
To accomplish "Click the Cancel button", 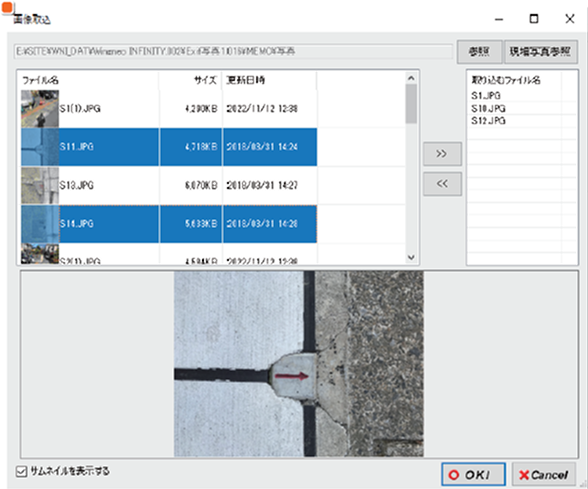I will pos(544,475).
